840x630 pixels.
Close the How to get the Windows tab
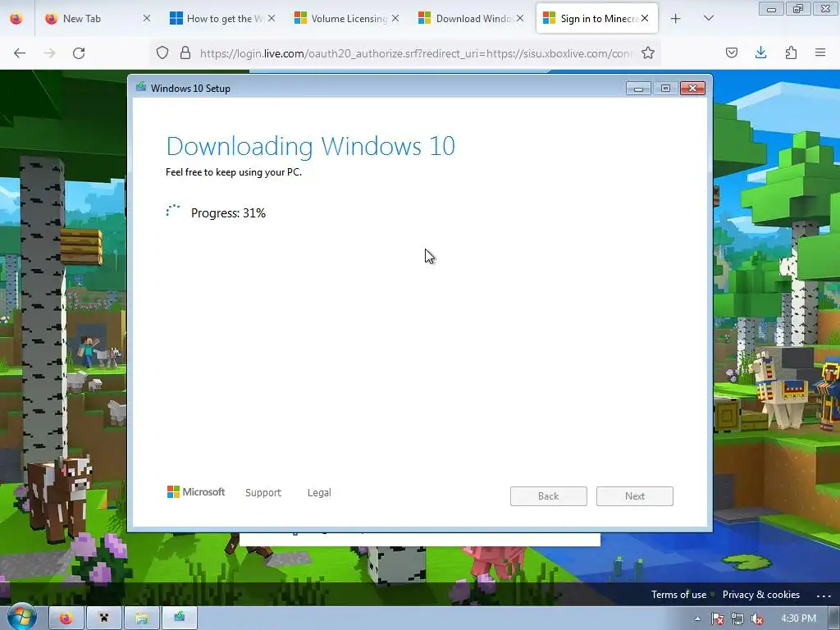[x=272, y=18]
